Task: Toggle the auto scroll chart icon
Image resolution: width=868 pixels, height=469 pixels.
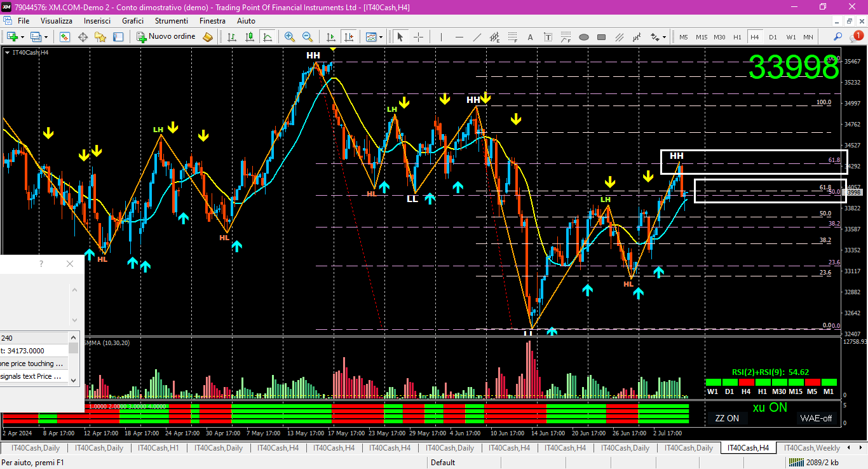Action: pyautogui.click(x=330, y=37)
